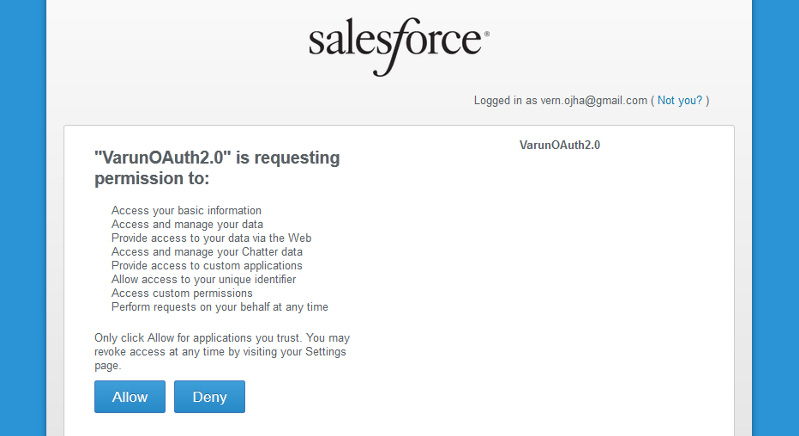Select "Provide access to your data via the Web"
The height and width of the screenshot is (436, 799).
tap(211, 238)
